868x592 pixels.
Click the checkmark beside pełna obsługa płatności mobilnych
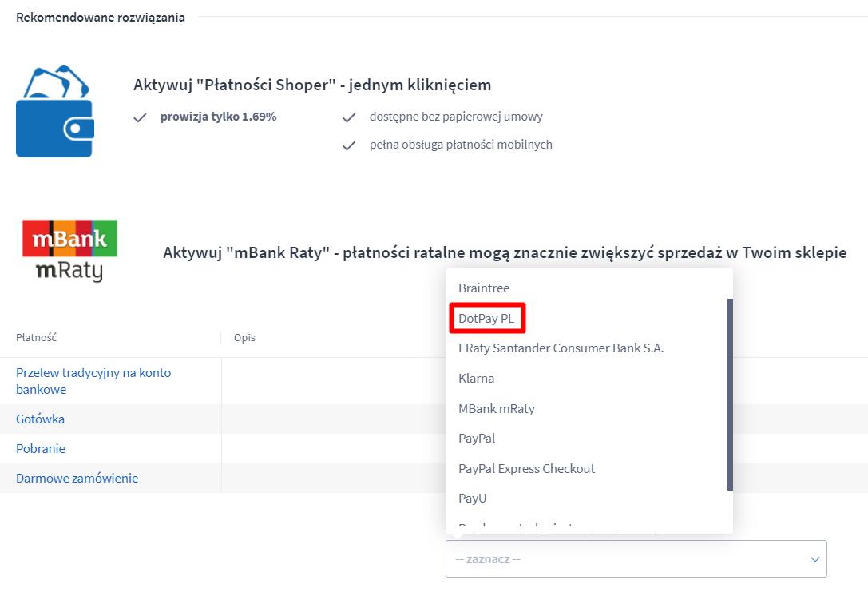349,145
